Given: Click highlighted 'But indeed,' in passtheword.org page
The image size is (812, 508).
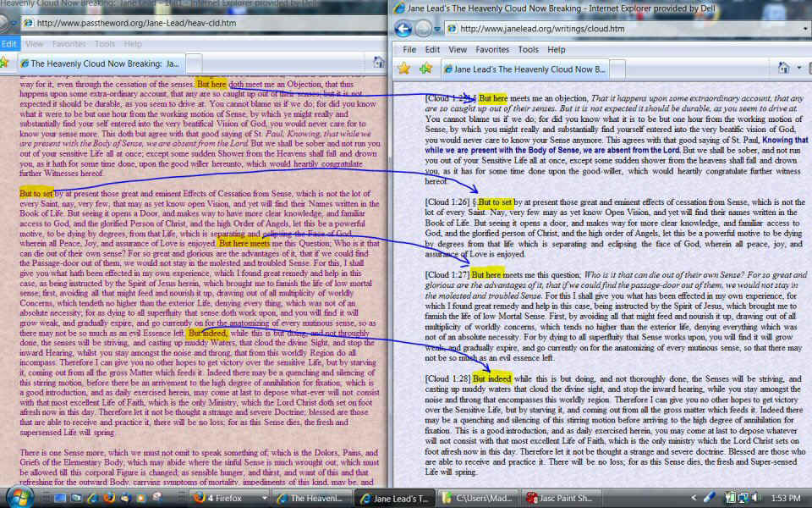Looking at the screenshot, I should pyautogui.click(x=207, y=334).
